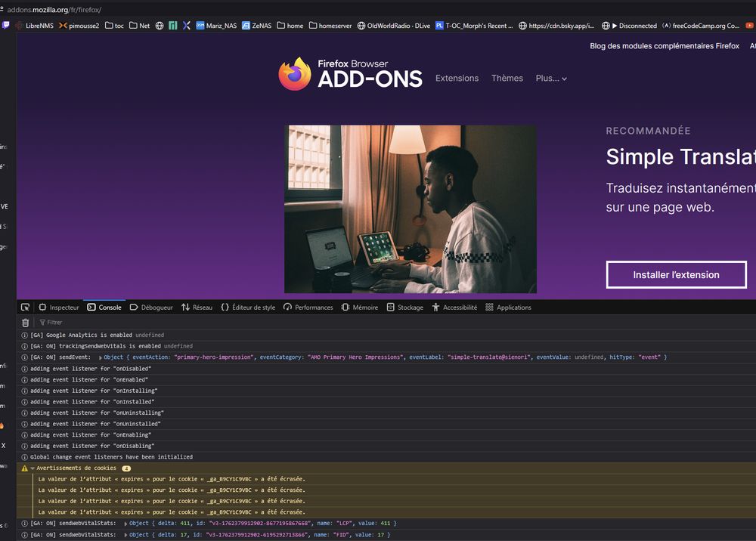Open the OldWorldRadio - DLive bookmark
The width and height of the screenshot is (756, 541).
click(x=394, y=26)
